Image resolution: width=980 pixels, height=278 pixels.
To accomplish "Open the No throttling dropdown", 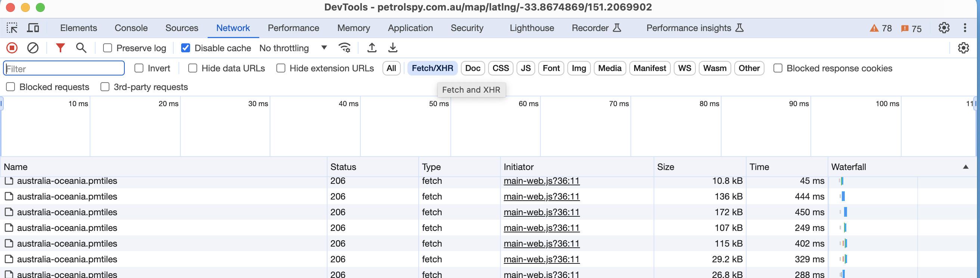I will [292, 48].
